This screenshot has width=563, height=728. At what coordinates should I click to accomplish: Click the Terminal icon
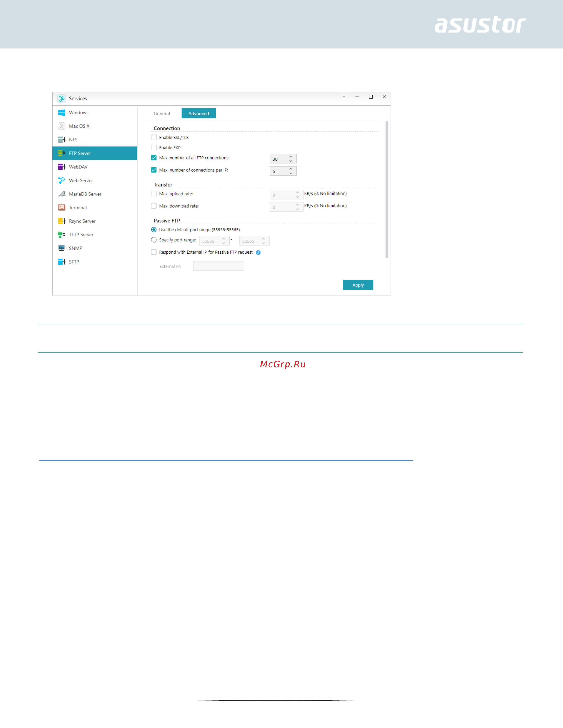pyautogui.click(x=61, y=207)
